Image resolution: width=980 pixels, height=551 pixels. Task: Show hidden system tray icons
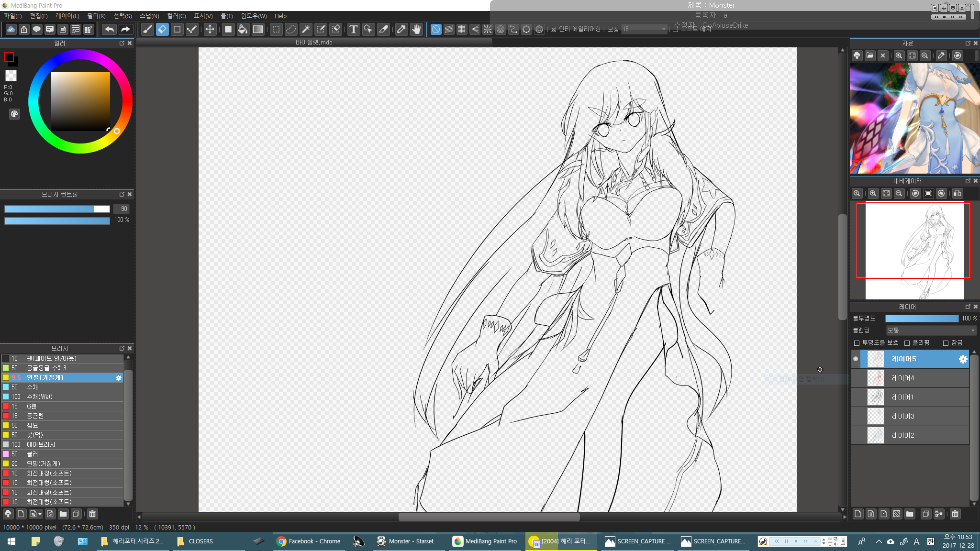[879, 541]
